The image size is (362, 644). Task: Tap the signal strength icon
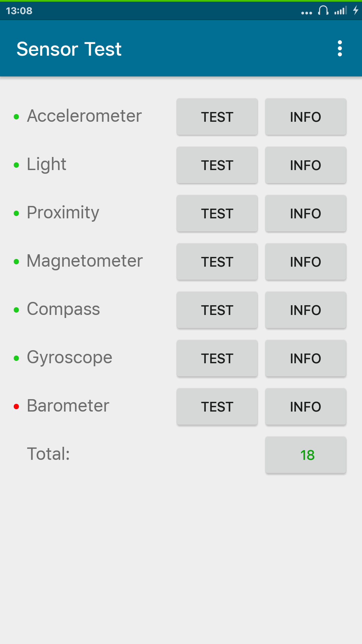coord(341,11)
